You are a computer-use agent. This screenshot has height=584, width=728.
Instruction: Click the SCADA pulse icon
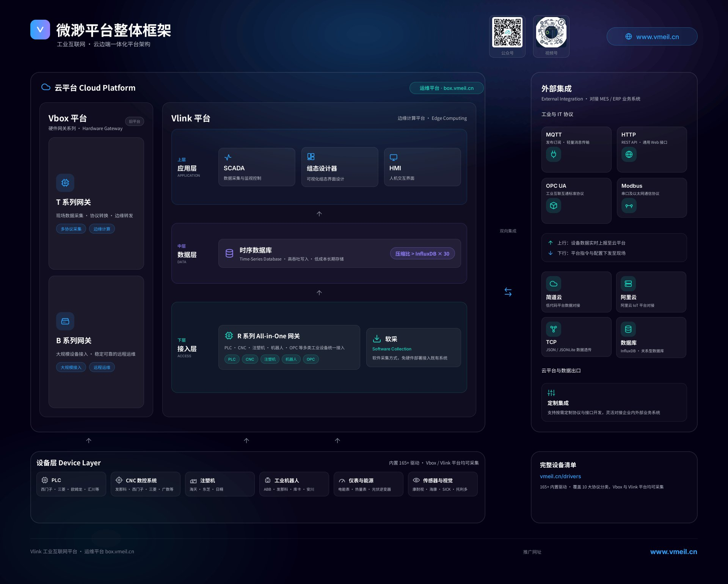tap(228, 157)
